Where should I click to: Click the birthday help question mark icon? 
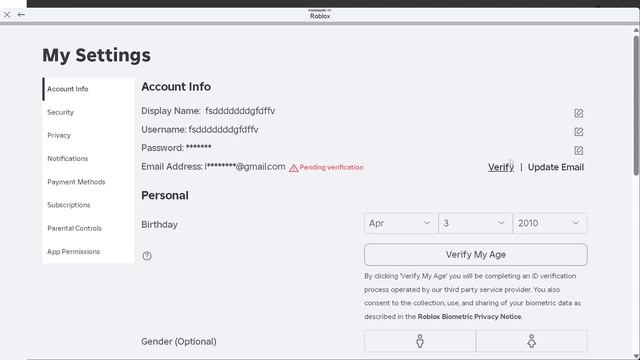[147, 256]
